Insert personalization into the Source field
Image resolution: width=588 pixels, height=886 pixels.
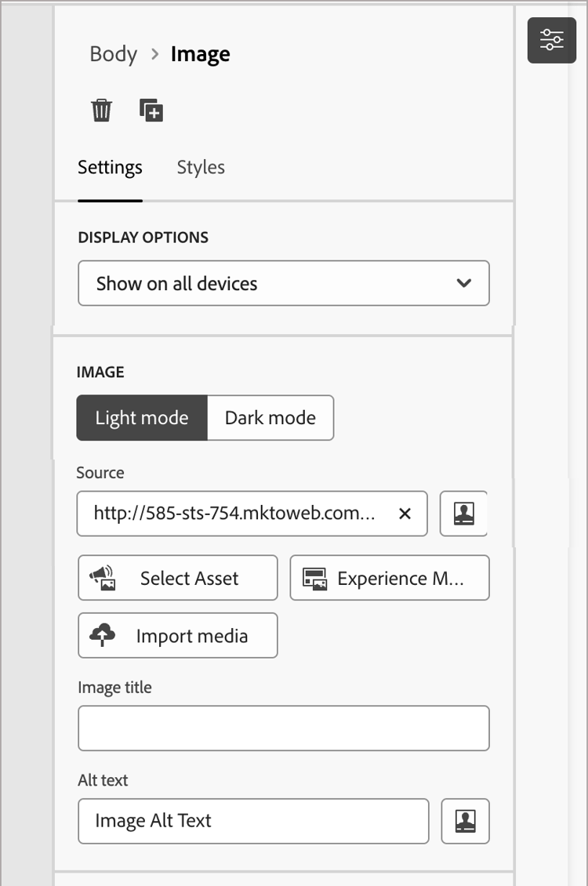[x=463, y=514]
